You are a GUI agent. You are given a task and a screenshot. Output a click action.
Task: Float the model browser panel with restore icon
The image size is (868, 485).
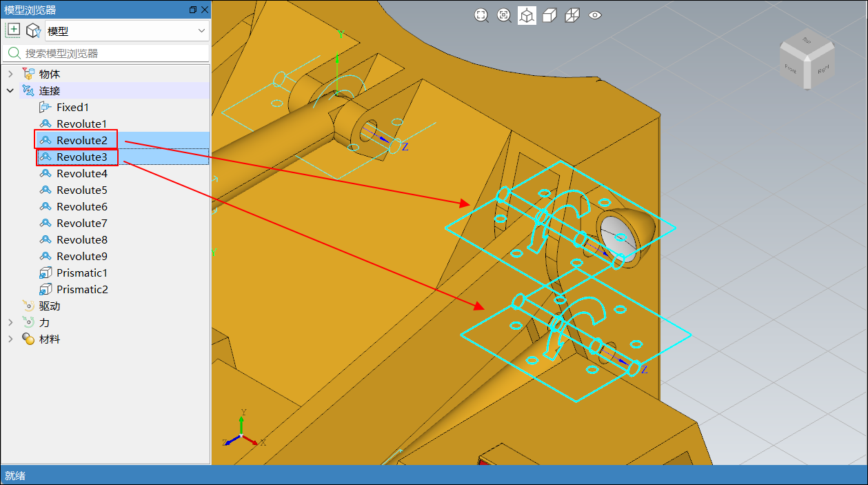192,10
